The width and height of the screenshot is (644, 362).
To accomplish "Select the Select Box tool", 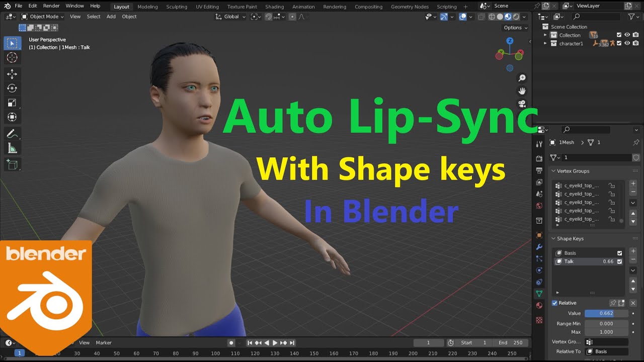I will pyautogui.click(x=13, y=43).
